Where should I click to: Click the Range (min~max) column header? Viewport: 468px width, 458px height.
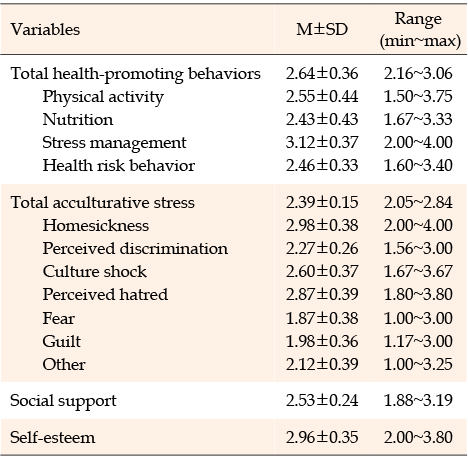[x=419, y=30]
